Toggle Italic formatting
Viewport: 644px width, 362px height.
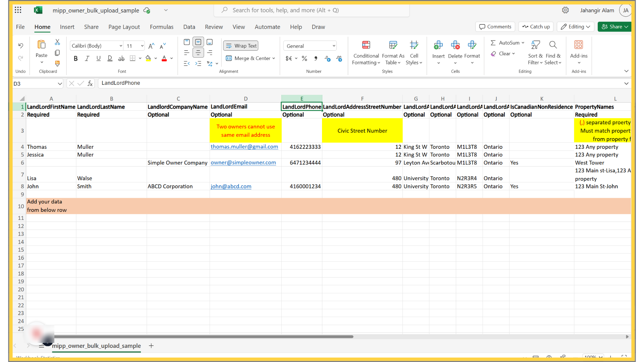point(87,58)
